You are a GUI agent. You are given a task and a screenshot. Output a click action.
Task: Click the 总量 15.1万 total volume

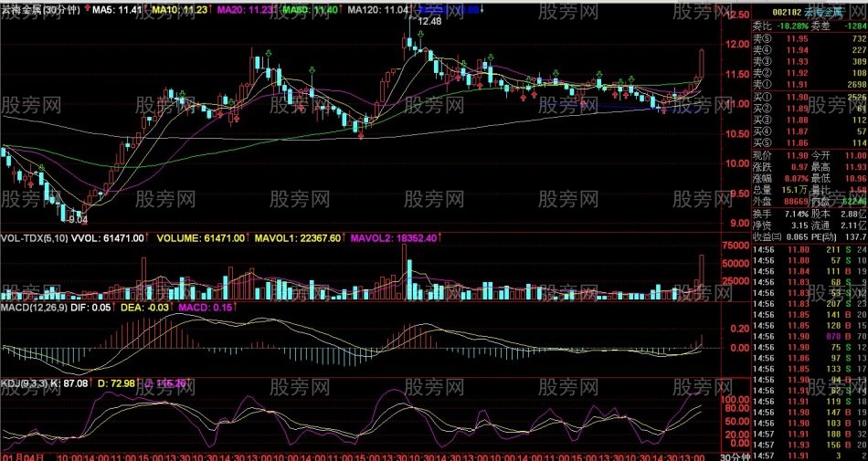794,190
